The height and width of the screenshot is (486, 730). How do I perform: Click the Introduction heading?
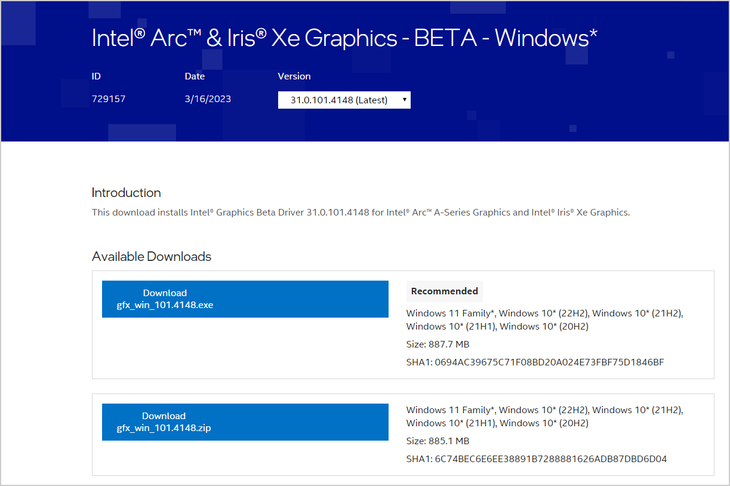[x=126, y=193]
